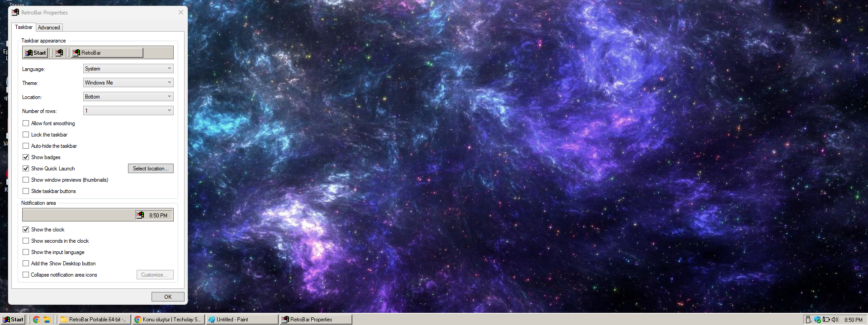Click the battery charging tray icon
This screenshot has height=325, width=868.
click(x=826, y=320)
